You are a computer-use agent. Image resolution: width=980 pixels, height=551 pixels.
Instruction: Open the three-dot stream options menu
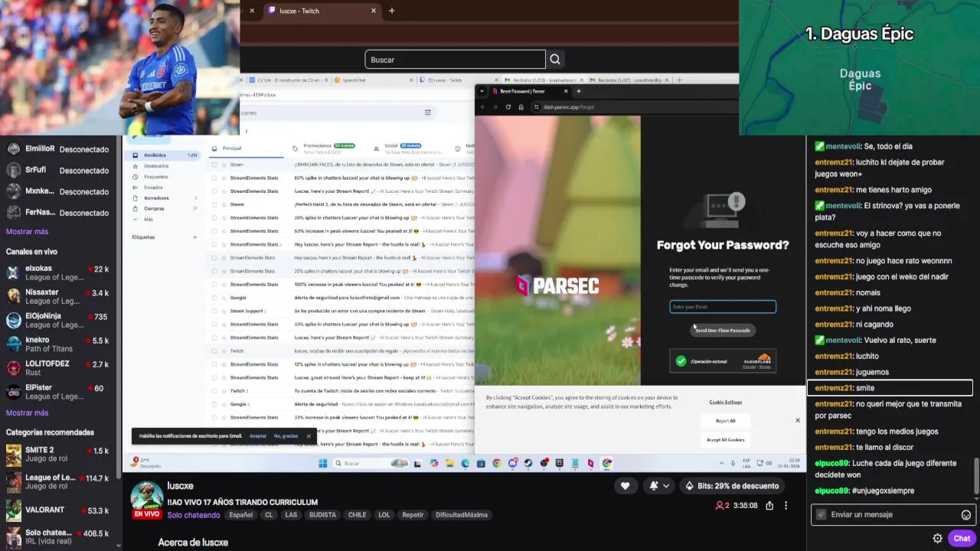coord(786,506)
